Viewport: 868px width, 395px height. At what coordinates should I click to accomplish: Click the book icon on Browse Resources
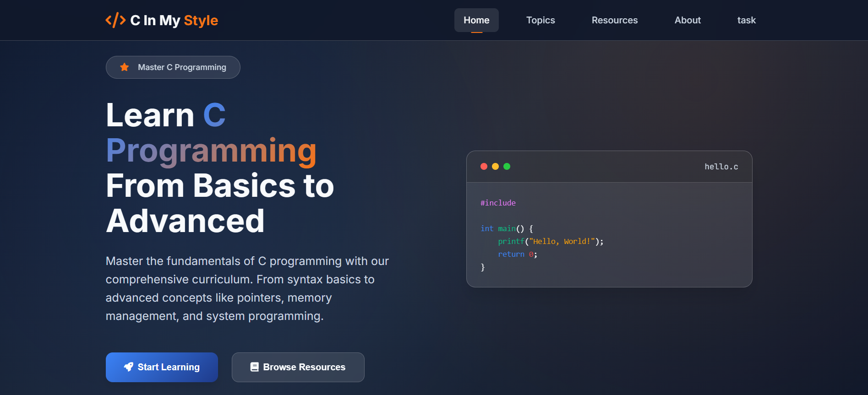pos(254,367)
